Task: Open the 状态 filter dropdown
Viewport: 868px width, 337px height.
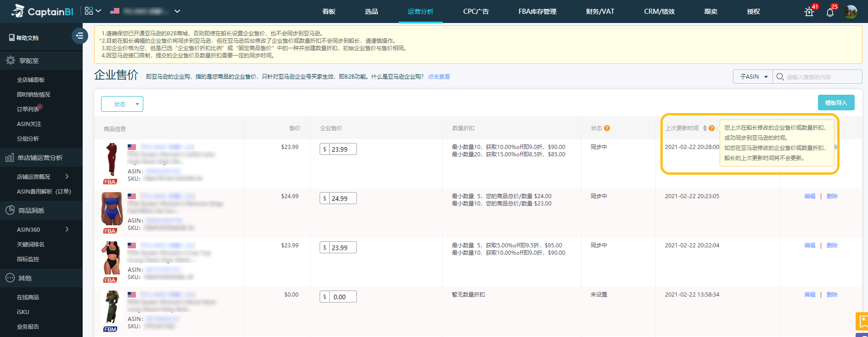Action: [122, 104]
